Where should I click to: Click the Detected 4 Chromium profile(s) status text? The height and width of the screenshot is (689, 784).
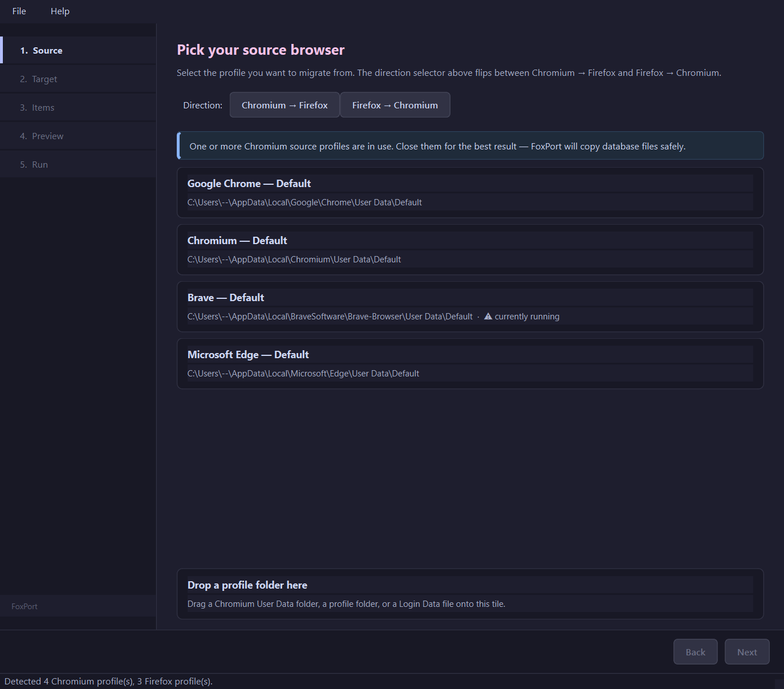point(108,682)
